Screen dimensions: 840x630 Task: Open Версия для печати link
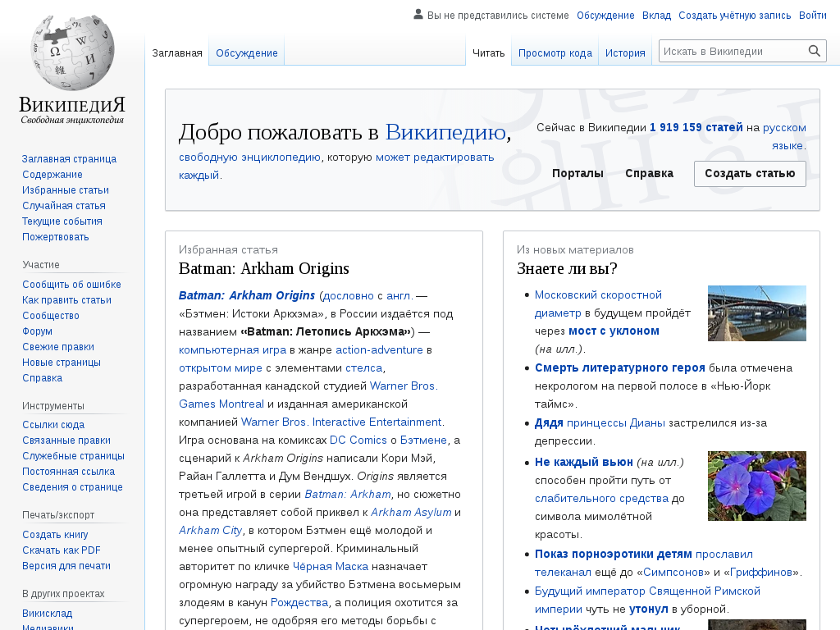pos(66,566)
